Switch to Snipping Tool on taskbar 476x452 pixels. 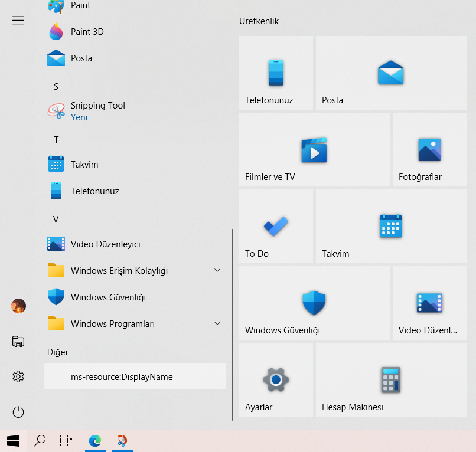122,441
